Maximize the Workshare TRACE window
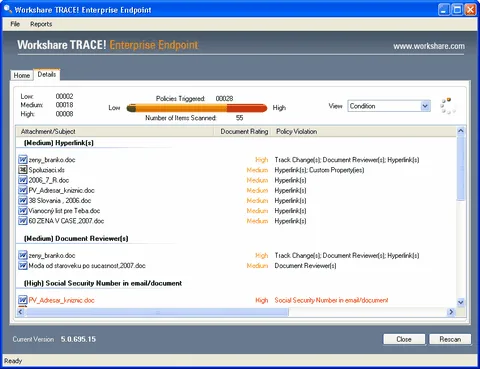This screenshot has height=369, width=480. (457, 9)
